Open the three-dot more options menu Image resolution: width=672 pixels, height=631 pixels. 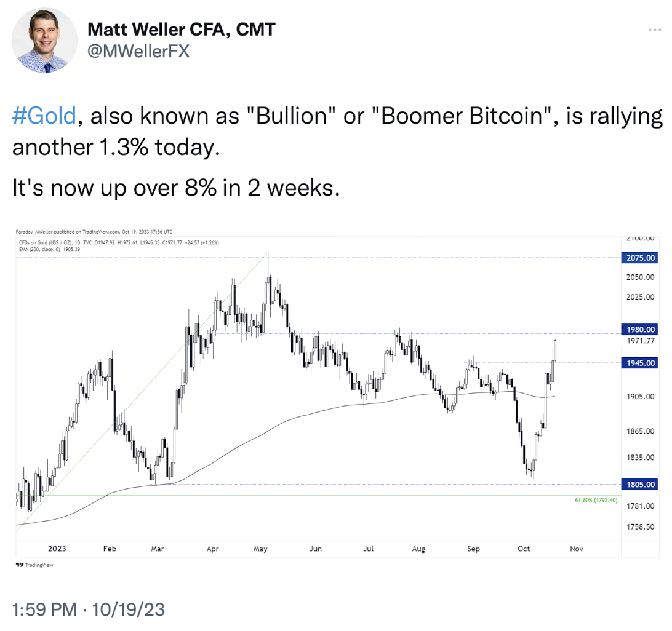click(654, 30)
